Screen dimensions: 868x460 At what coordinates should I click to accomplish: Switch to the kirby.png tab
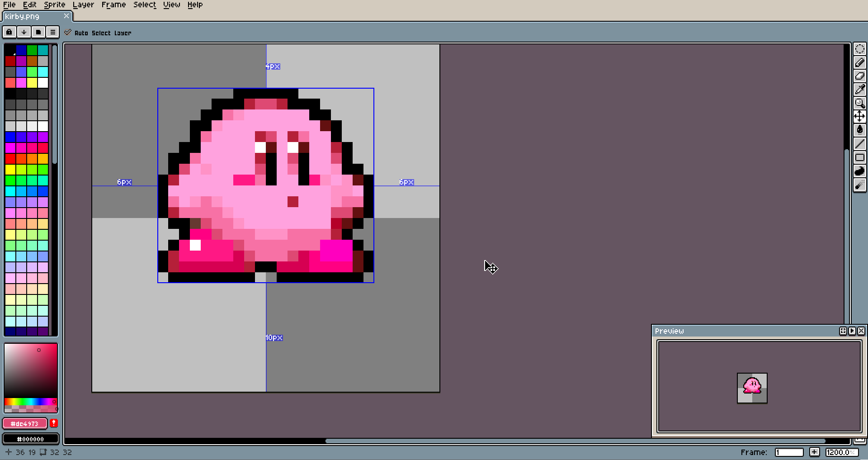pyautogui.click(x=23, y=16)
